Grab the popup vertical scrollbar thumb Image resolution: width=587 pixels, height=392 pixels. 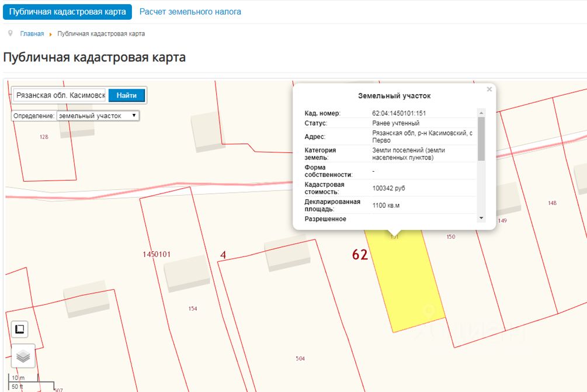pyautogui.click(x=481, y=138)
